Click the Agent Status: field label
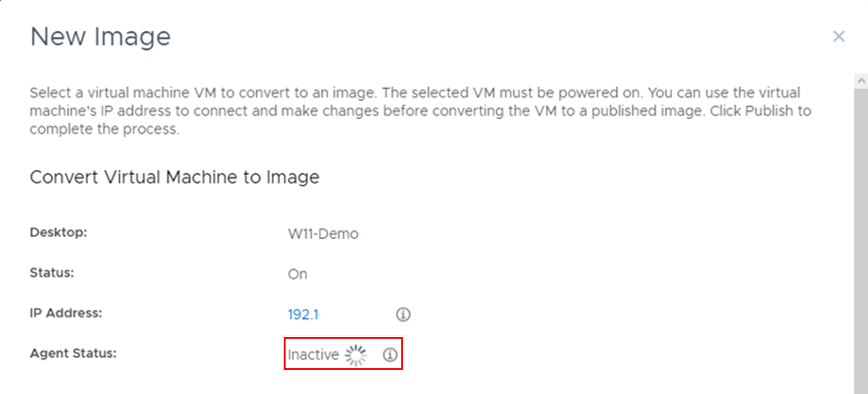The image size is (868, 394). (x=72, y=353)
